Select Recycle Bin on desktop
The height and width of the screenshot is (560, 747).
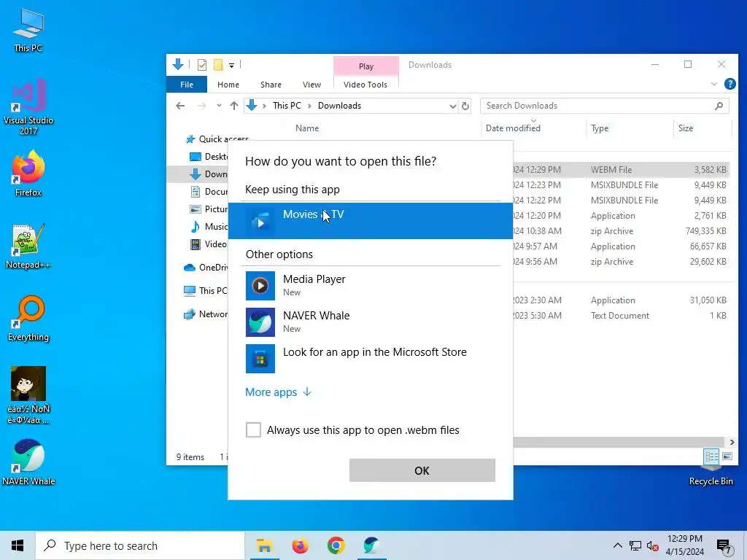point(711,476)
